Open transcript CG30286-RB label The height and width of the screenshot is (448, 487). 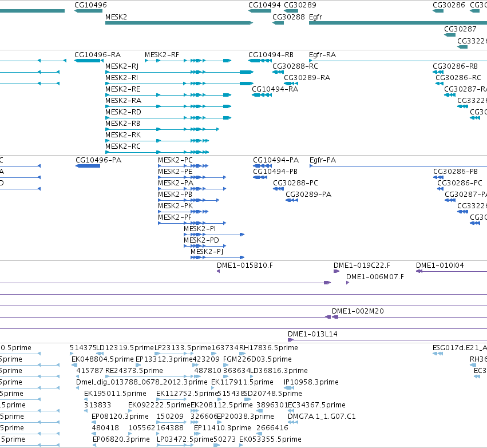[456, 66]
